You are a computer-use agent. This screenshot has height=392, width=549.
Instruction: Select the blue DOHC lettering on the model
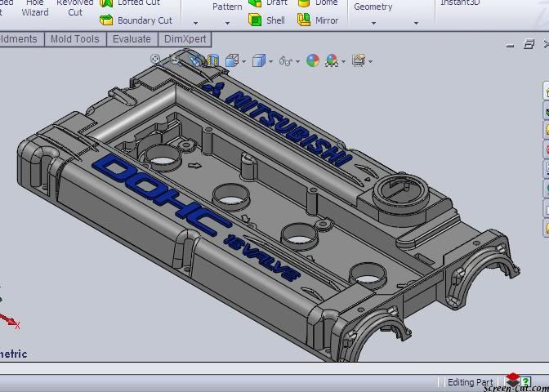pyautogui.click(x=159, y=194)
